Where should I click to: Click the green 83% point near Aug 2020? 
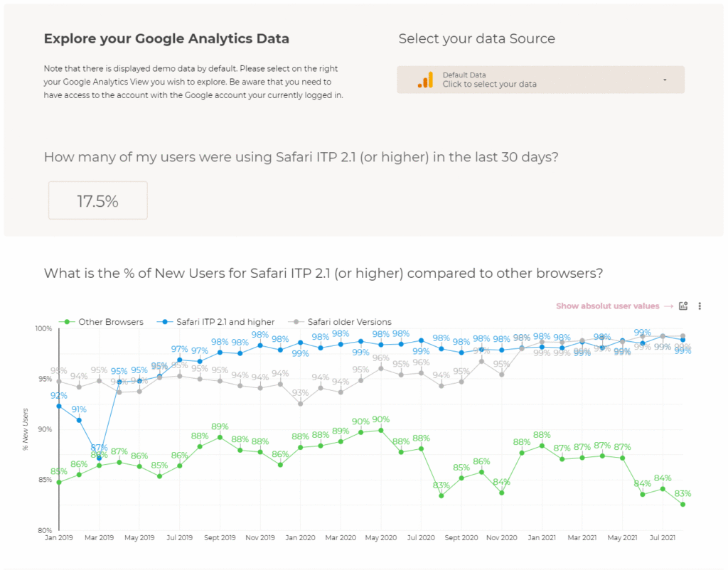tap(441, 495)
